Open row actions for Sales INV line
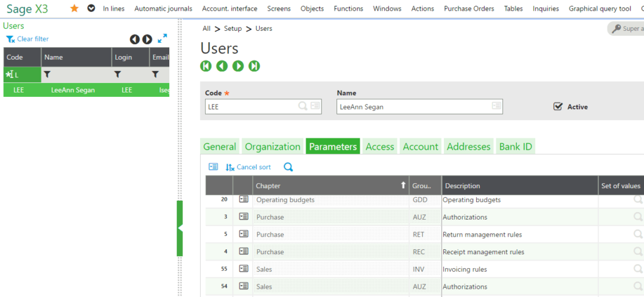The height and width of the screenshot is (297, 644). click(243, 268)
